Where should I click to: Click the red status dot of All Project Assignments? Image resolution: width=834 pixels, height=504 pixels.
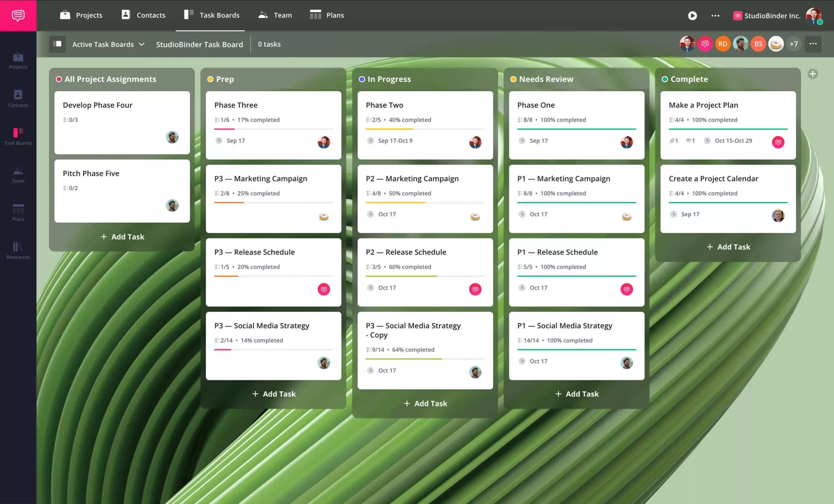(59, 79)
